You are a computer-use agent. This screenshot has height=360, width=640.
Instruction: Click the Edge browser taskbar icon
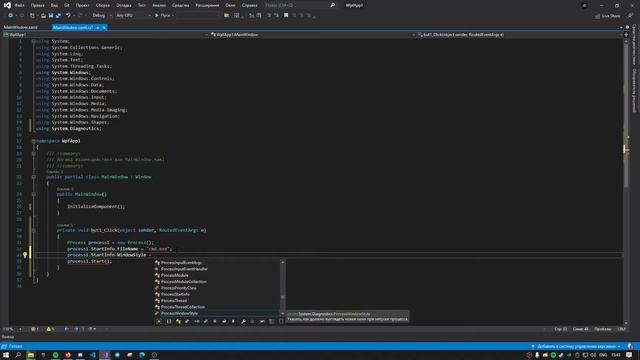tap(142, 355)
